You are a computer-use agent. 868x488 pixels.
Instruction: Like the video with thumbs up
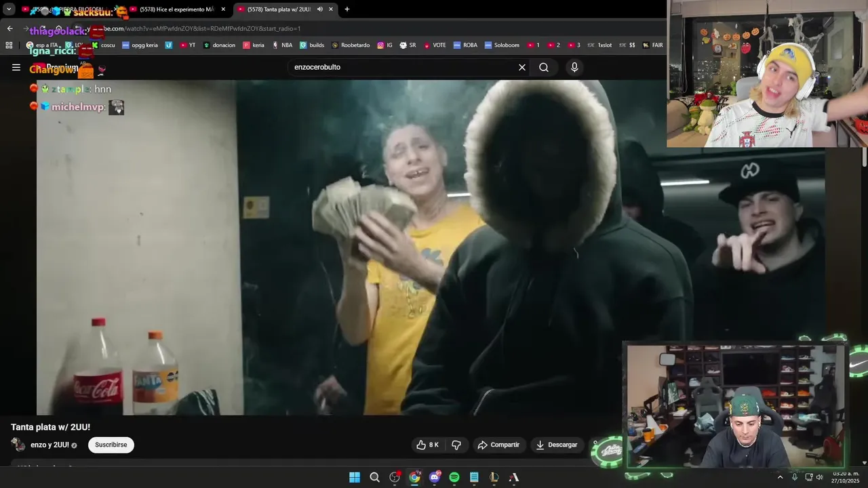click(428, 445)
